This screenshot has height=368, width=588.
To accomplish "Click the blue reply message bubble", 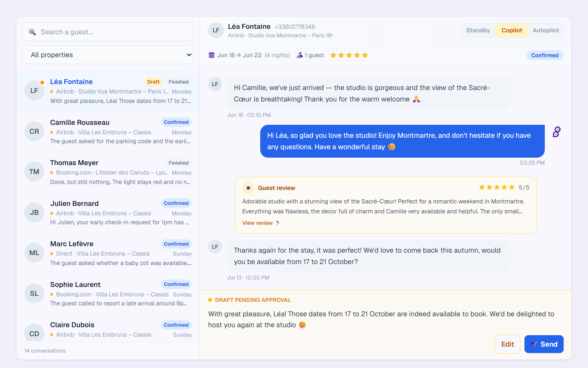I will [402, 141].
